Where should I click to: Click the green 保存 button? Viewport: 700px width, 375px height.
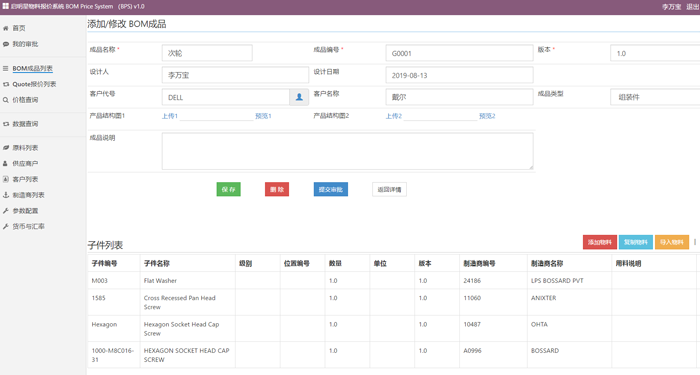point(229,189)
